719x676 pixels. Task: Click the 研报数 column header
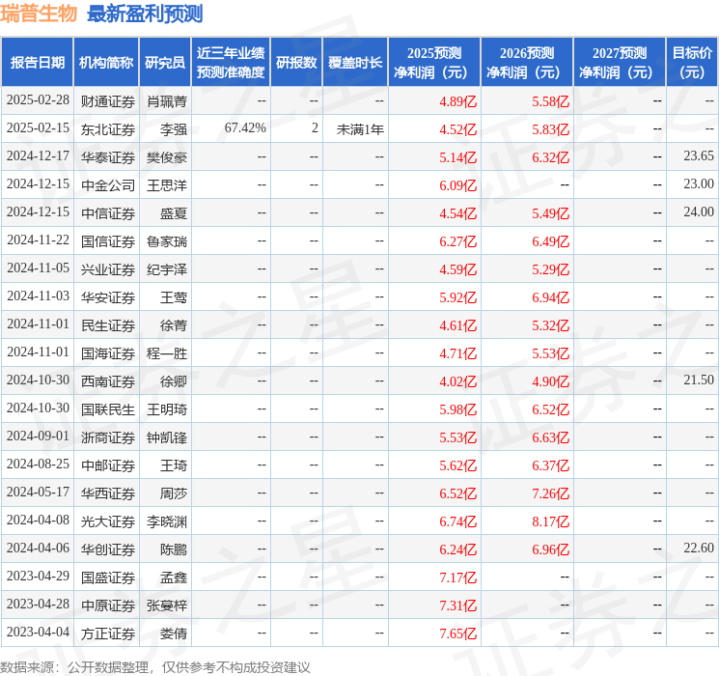coord(296,62)
